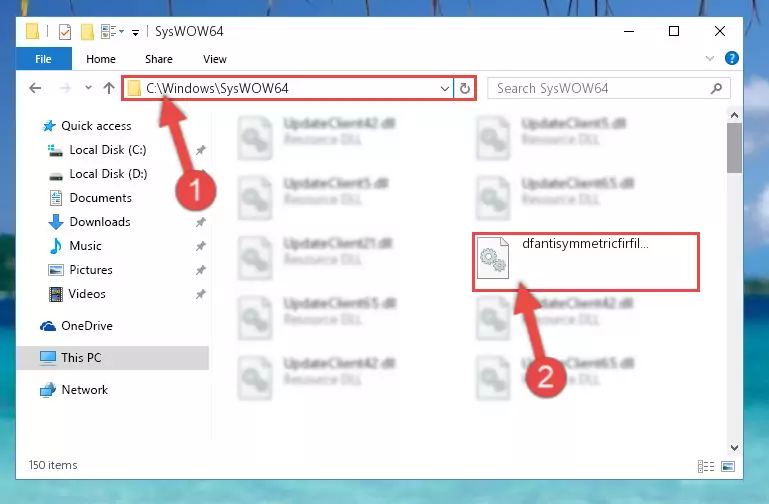Click the address bar path C:\Windows\SysWOW64
This screenshot has width=769, height=504.
point(217,88)
